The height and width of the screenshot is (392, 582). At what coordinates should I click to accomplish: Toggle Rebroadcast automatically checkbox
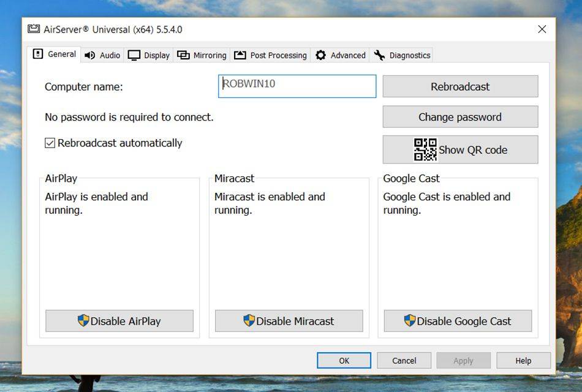point(50,143)
